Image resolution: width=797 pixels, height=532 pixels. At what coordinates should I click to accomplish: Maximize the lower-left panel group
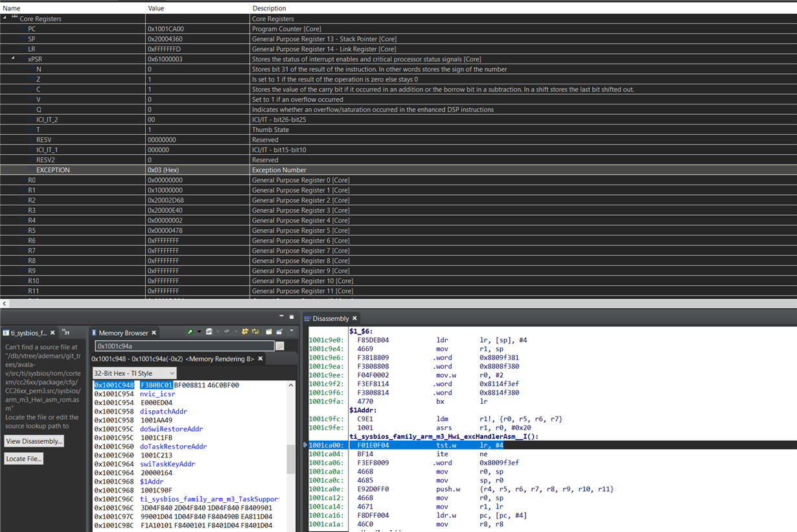tap(292, 317)
